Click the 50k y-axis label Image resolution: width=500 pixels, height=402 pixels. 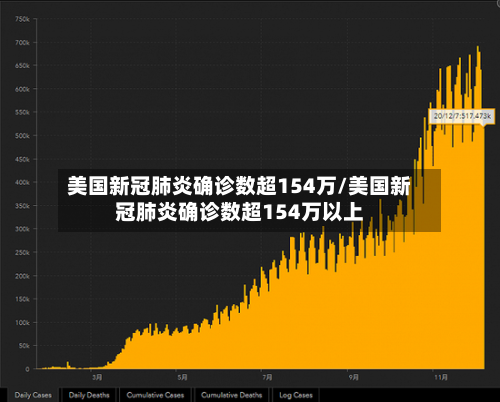click(24, 346)
